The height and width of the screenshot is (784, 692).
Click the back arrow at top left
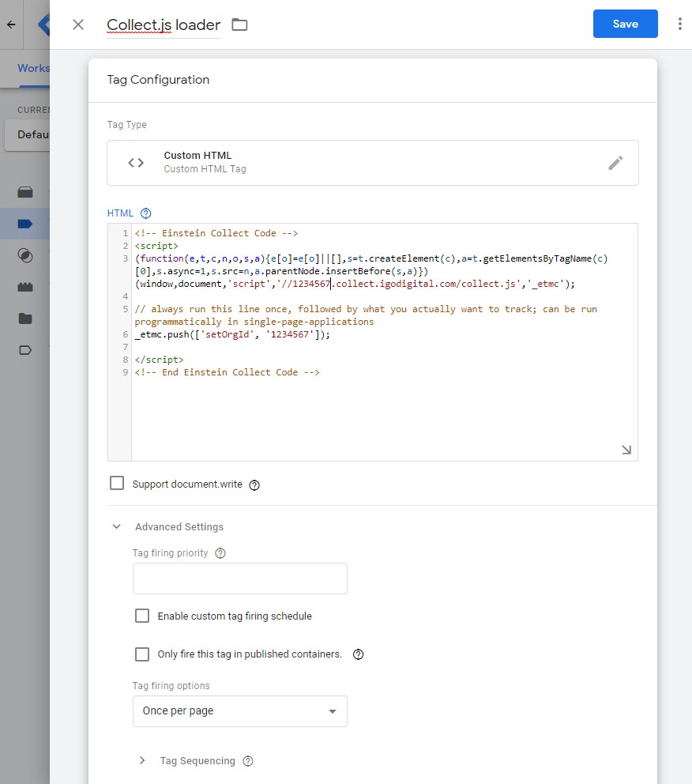11,24
